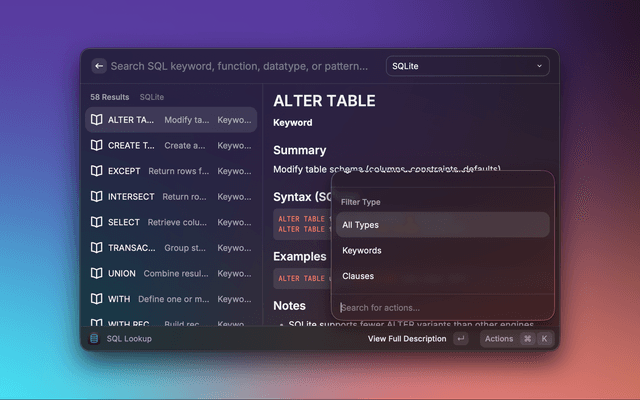Click View Full Description
Viewport: 640px width, 400px height.
[x=408, y=339]
